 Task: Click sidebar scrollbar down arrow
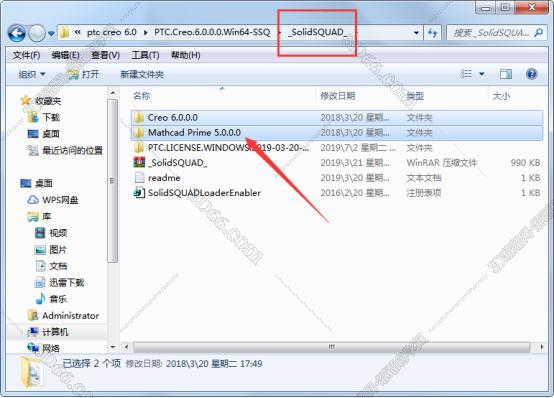pos(113,347)
